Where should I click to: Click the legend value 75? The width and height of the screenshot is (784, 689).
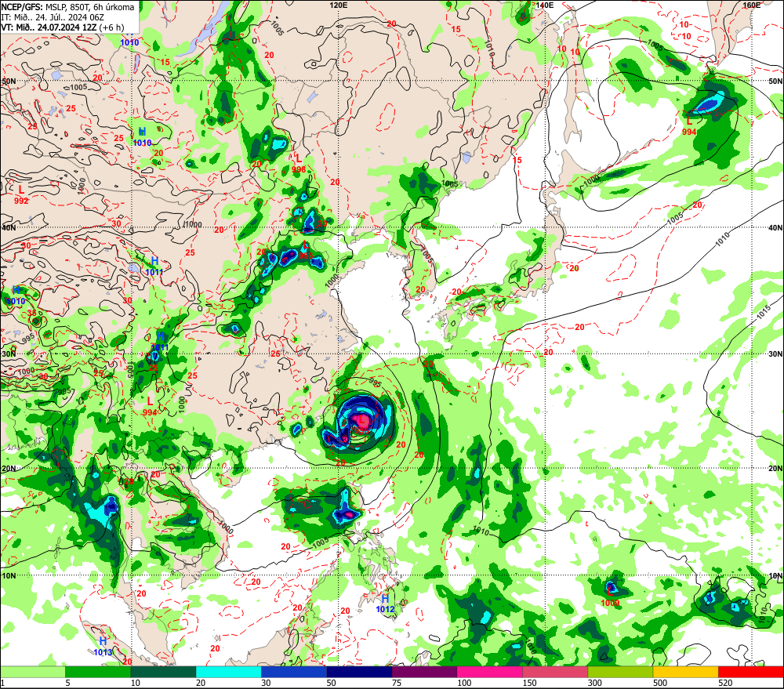[397, 683]
